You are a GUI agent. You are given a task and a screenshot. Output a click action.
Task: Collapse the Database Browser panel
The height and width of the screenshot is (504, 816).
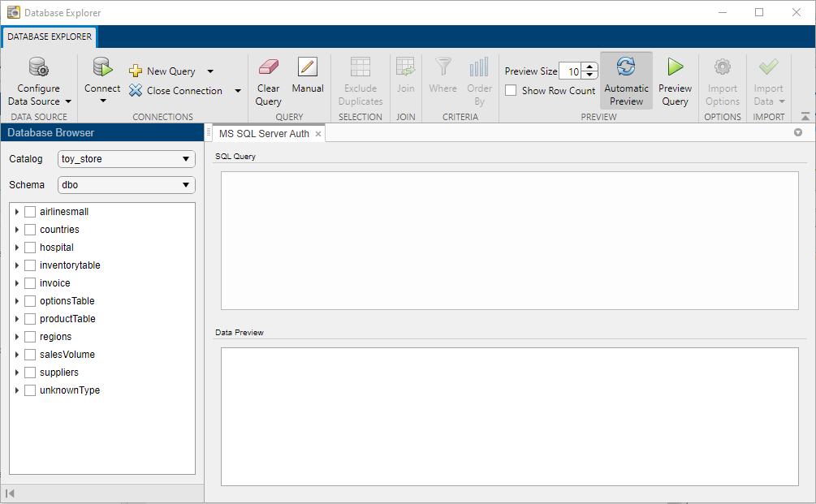9,493
